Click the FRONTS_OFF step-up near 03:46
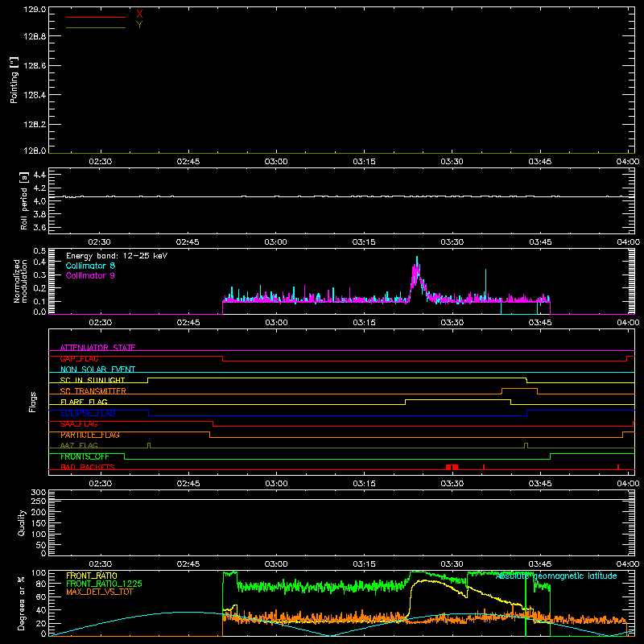 pos(551,456)
